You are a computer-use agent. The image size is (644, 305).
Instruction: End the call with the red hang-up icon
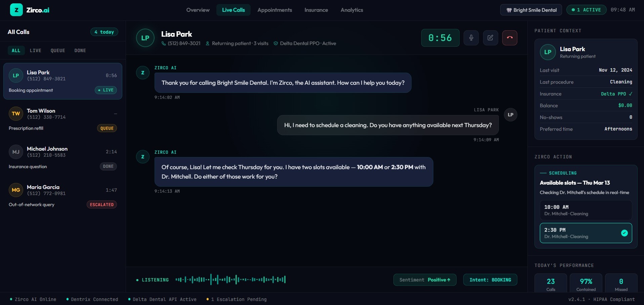510,38
